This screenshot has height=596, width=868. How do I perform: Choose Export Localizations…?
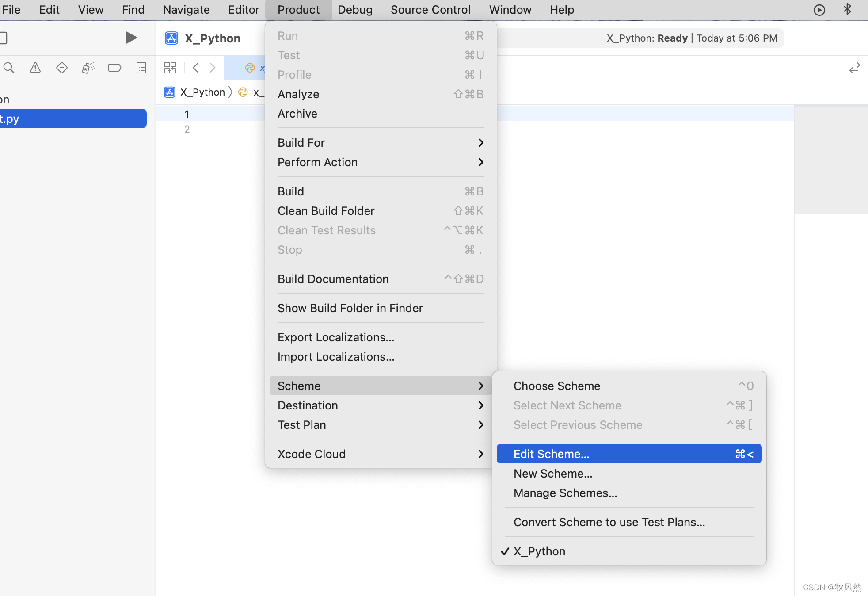(381, 337)
